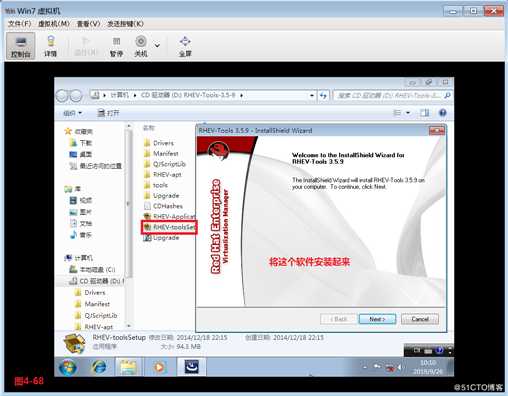Click the Explorer back arrow button
The height and width of the screenshot is (396, 508).
coord(62,96)
